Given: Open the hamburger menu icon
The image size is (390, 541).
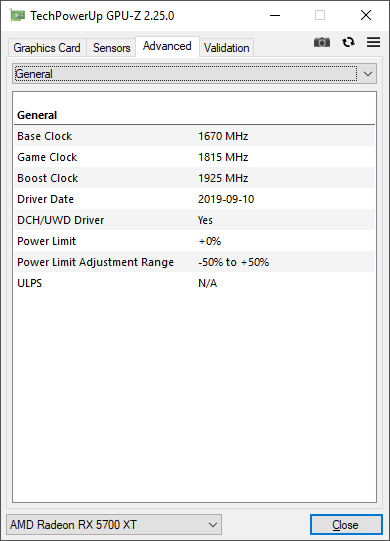Looking at the screenshot, I should pos(373,42).
